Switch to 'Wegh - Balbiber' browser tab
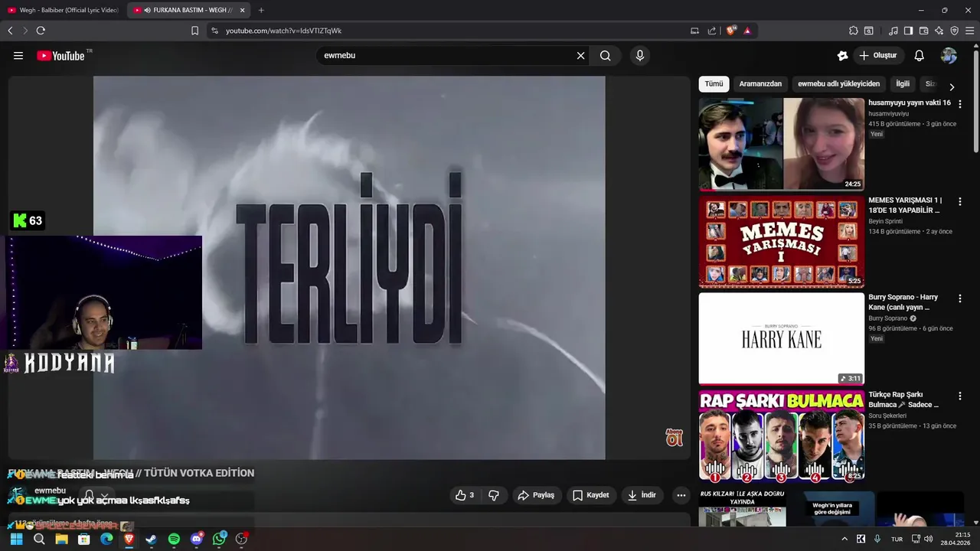The height and width of the screenshot is (551, 980). click(x=63, y=10)
